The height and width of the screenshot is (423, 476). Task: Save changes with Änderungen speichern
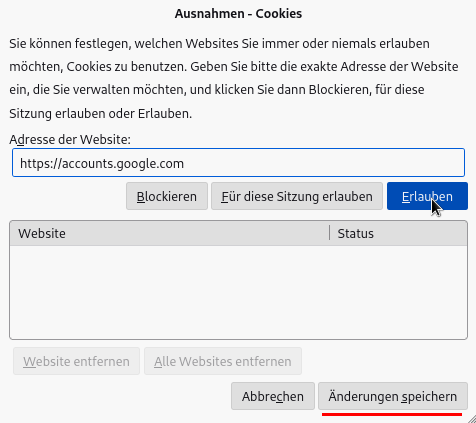[393, 396]
